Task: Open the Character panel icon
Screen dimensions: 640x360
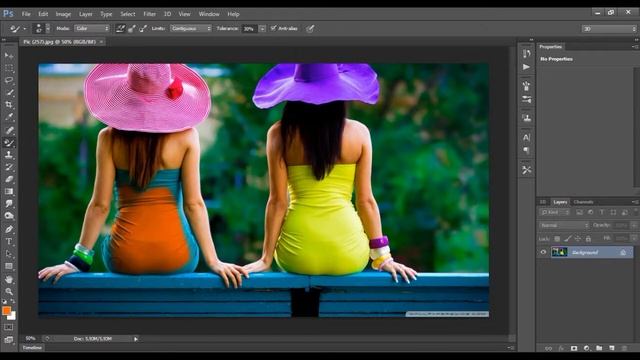Action: (x=527, y=138)
